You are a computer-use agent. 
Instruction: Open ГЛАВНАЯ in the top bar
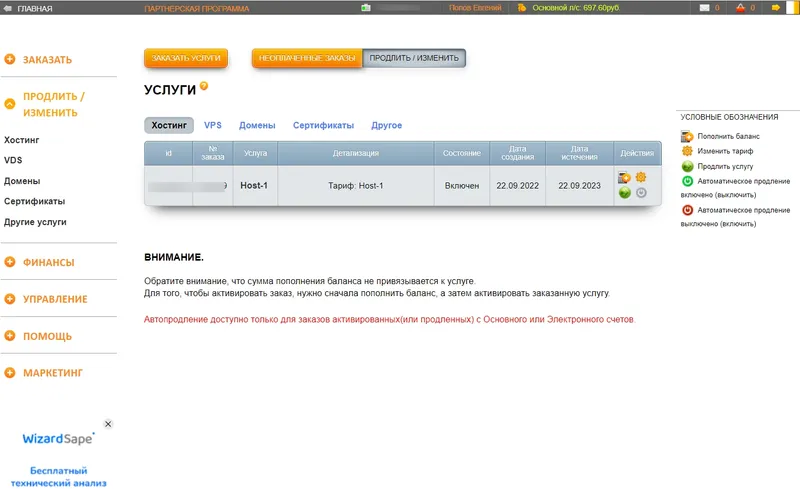(35, 8)
